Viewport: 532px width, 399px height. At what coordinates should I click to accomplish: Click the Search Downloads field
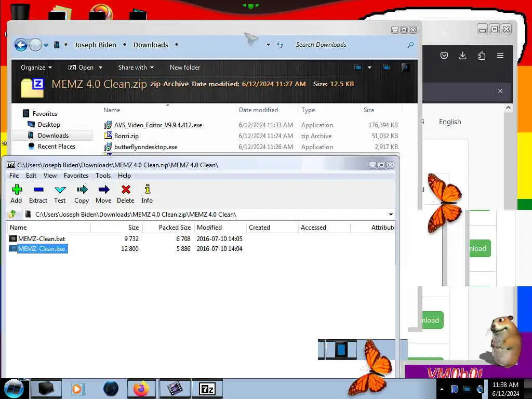pyautogui.click(x=350, y=45)
